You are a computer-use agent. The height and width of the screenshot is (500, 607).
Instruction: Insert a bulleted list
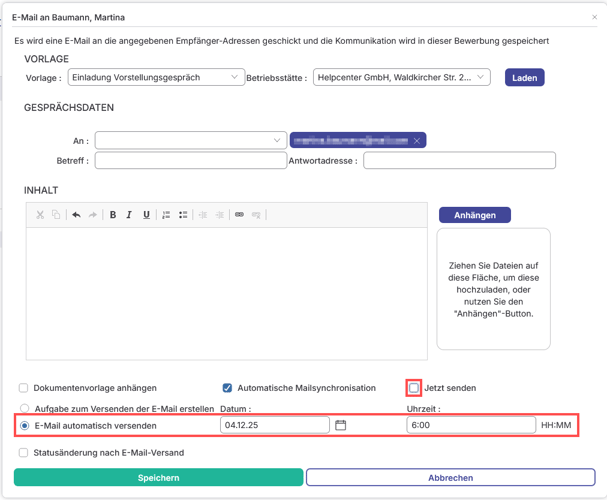point(183,215)
